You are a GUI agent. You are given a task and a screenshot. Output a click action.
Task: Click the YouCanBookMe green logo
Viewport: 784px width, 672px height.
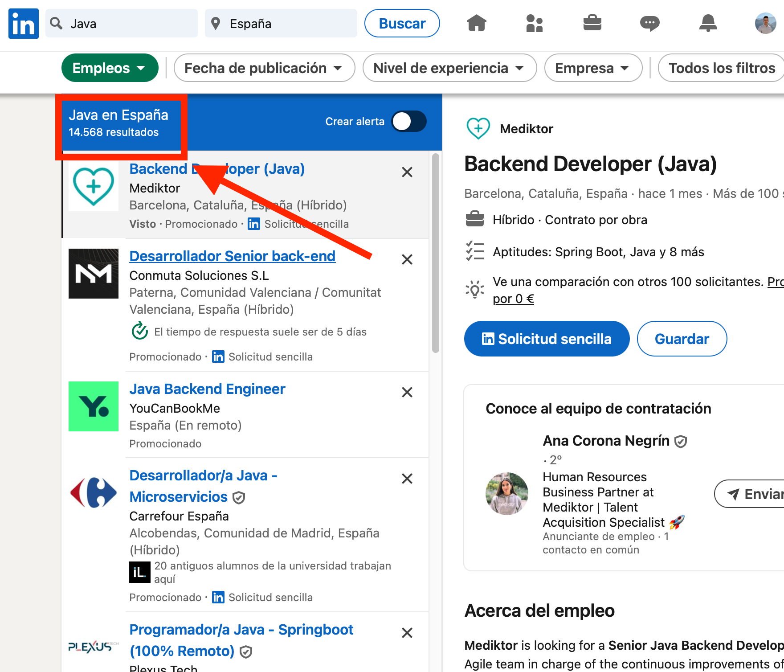click(x=94, y=406)
